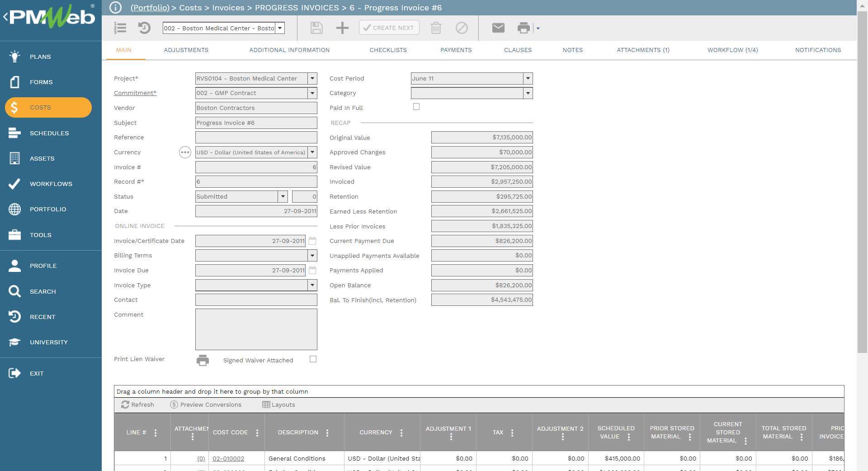Open the Cost Period dropdown
Screen dimensions: 868x471
[528, 78]
